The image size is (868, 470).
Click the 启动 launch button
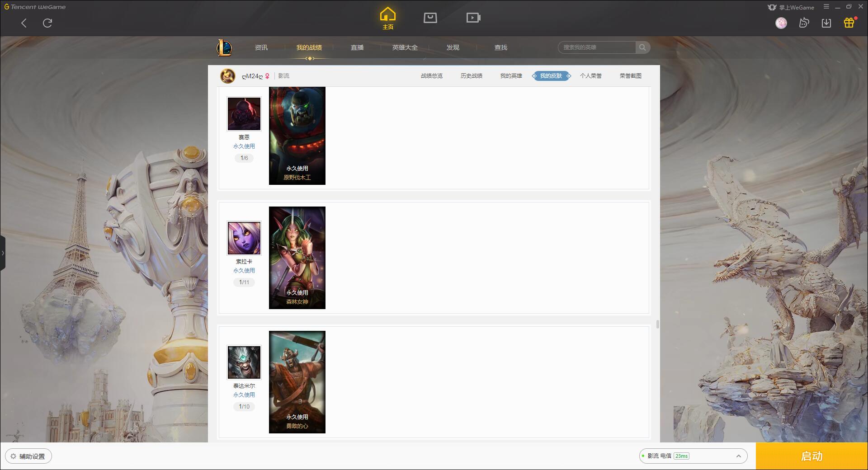(x=812, y=456)
